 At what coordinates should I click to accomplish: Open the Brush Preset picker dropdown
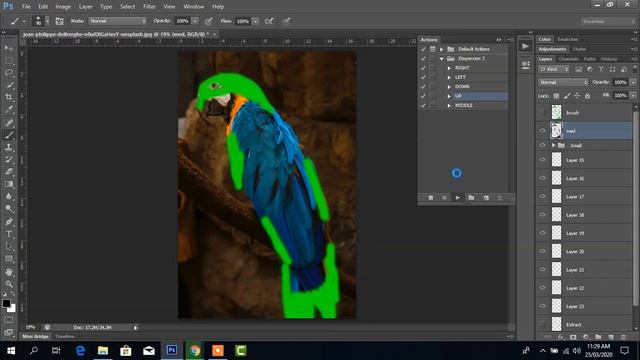click(47, 21)
